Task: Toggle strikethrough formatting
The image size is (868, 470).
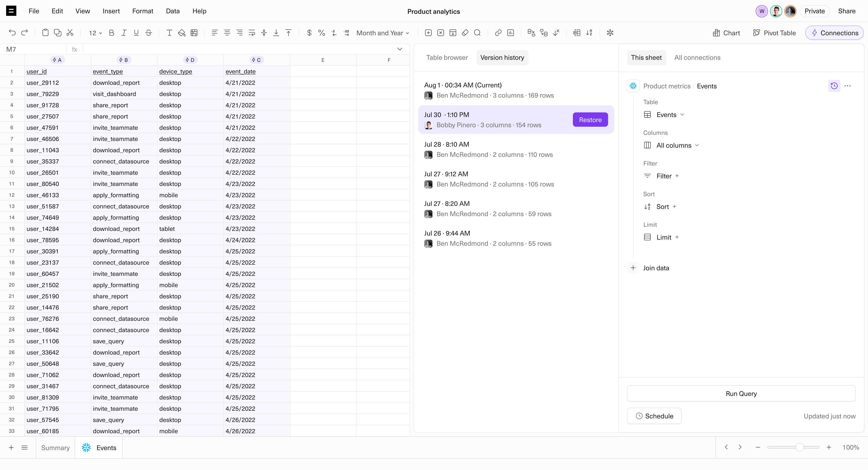Action: tap(148, 33)
